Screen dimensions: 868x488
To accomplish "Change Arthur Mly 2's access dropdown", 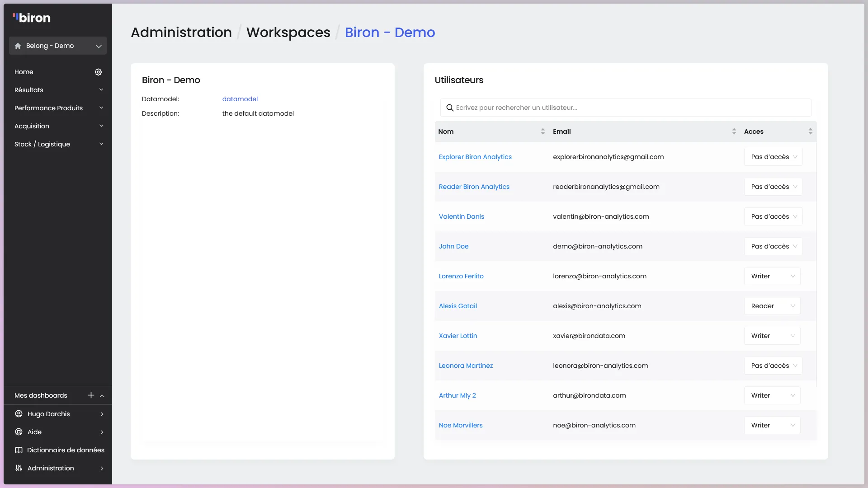I will 772,395.
